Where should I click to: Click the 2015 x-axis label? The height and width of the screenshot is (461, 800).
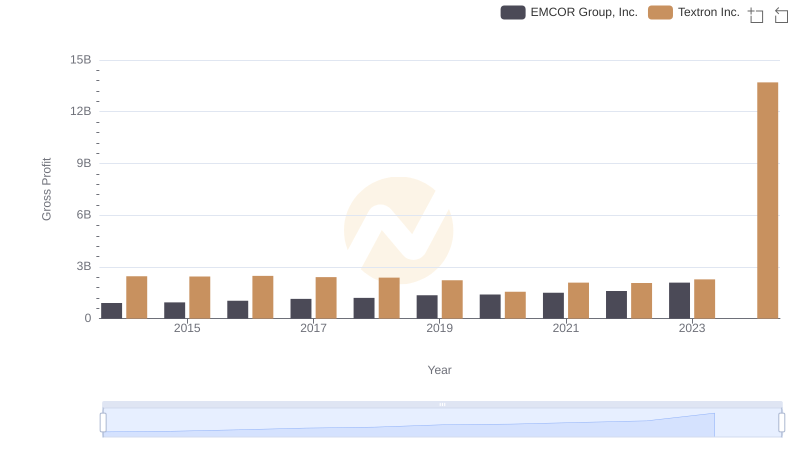[x=187, y=328]
